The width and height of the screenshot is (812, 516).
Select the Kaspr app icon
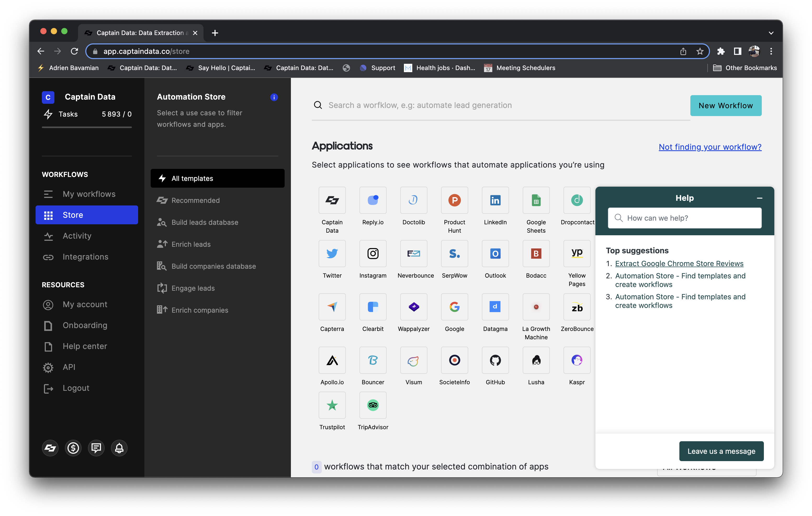(577, 360)
